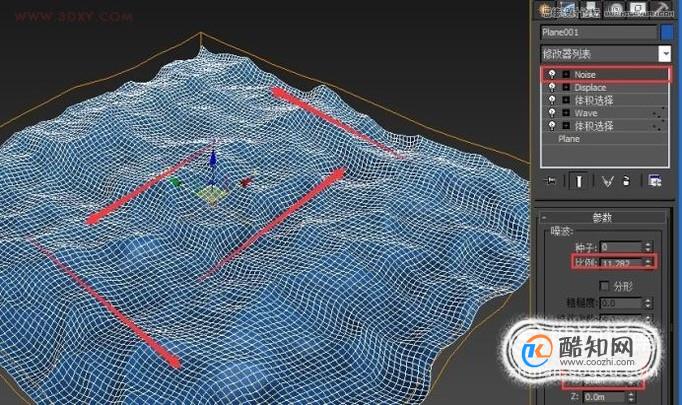Click the 种子 seed value field

click(621, 247)
